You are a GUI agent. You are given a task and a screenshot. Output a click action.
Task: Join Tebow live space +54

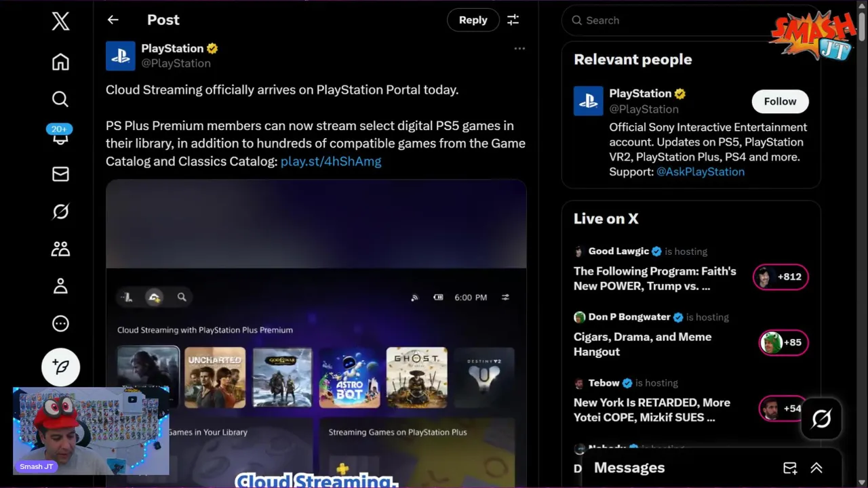pyautogui.click(x=783, y=408)
